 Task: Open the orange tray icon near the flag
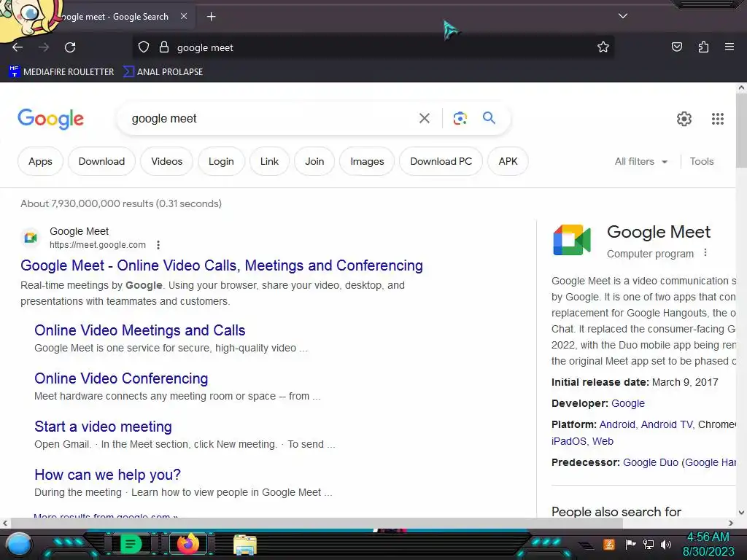(609, 544)
